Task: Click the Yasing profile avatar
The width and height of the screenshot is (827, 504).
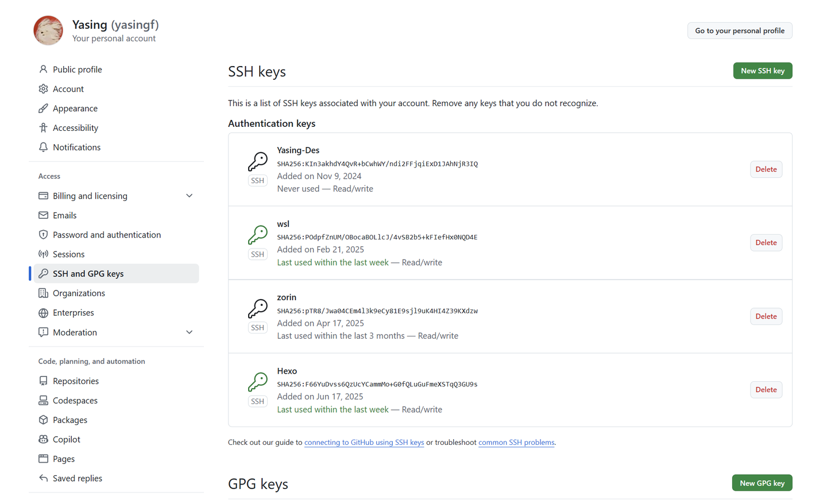Action: pyautogui.click(x=48, y=30)
